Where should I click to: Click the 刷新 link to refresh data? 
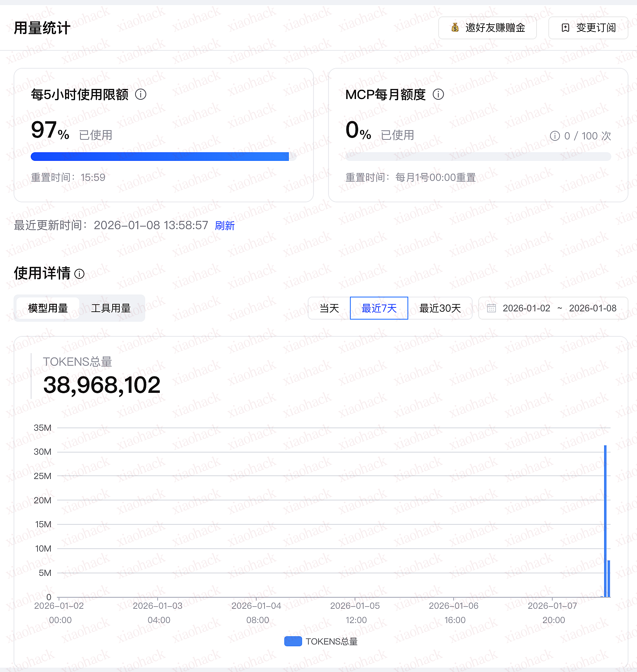tap(224, 226)
